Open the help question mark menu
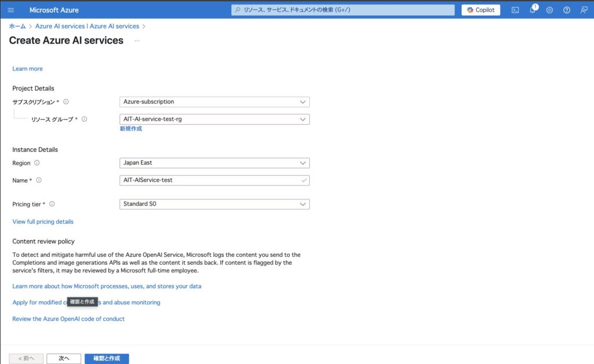 [x=567, y=10]
